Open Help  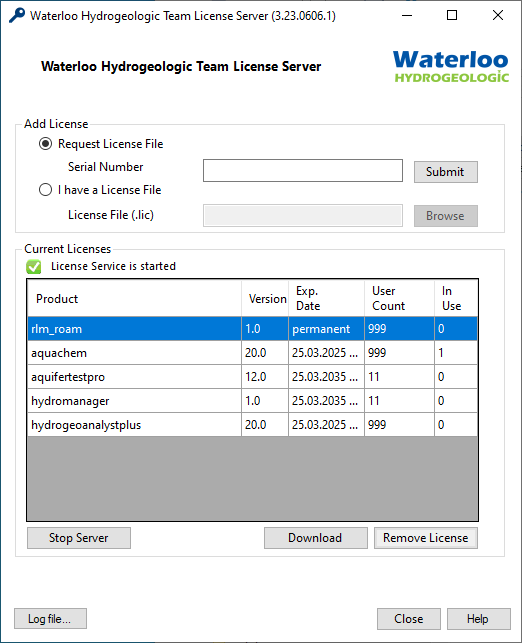point(479,619)
